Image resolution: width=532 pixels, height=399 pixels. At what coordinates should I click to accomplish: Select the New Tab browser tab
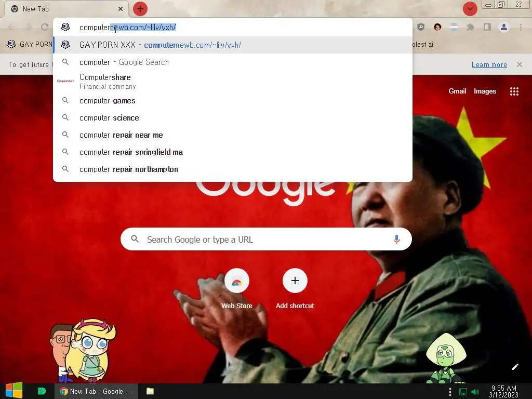[x=66, y=9]
